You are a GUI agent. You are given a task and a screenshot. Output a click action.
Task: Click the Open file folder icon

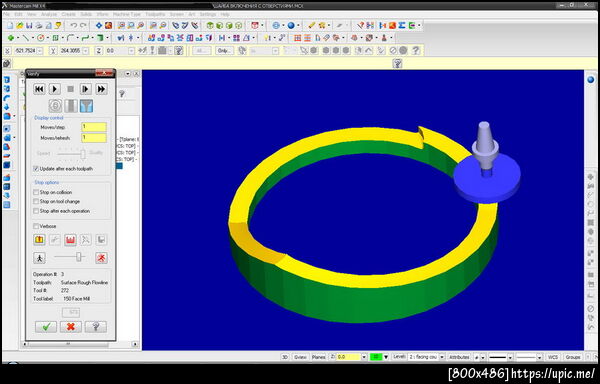coord(20,26)
